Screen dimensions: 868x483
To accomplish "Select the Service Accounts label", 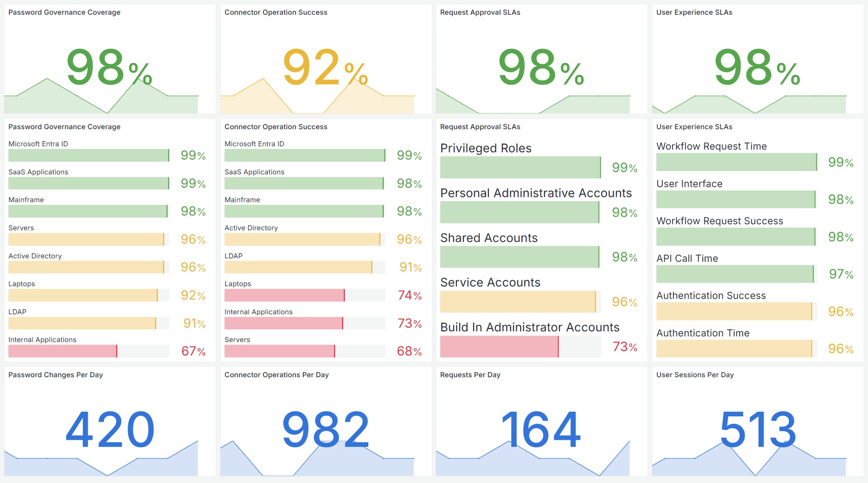I will click(x=490, y=283).
